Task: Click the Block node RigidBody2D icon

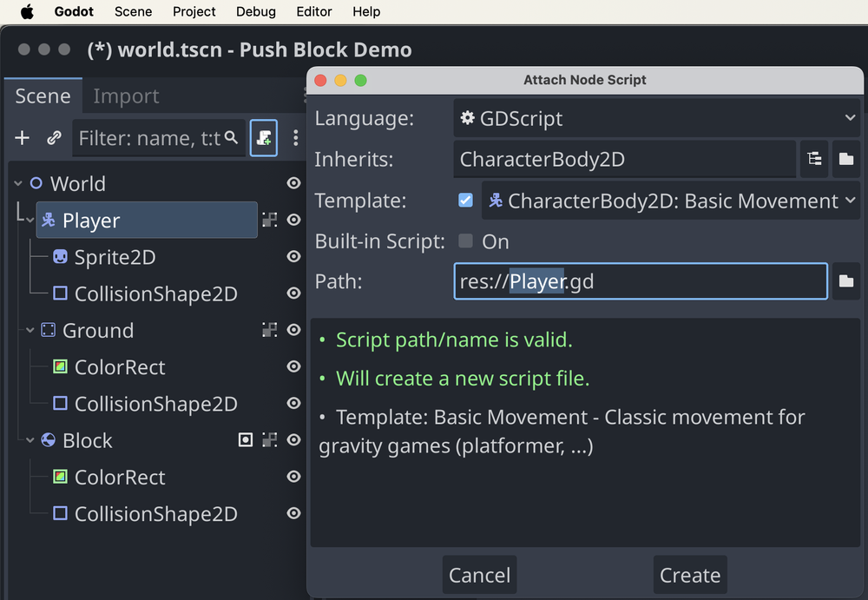Action: tap(48, 440)
